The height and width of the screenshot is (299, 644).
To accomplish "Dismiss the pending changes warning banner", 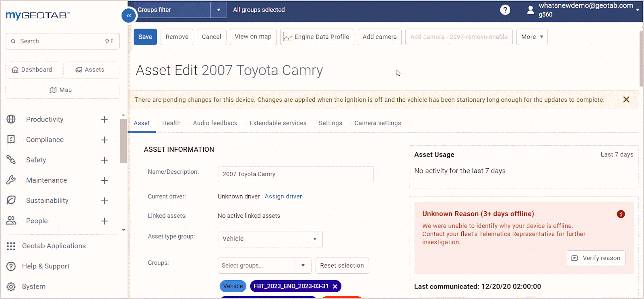I will (x=626, y=99).
